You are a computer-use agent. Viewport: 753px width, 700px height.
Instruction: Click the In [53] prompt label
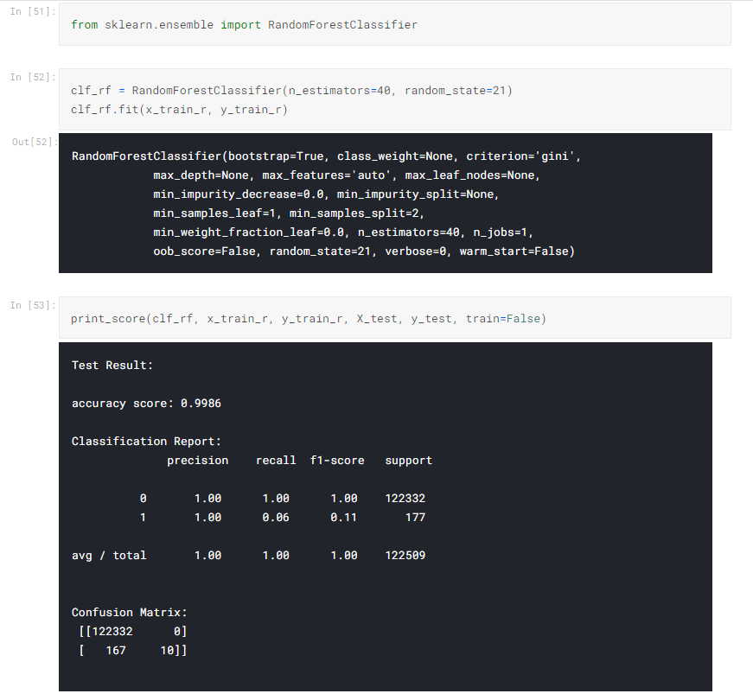click(x=33, y=305)
